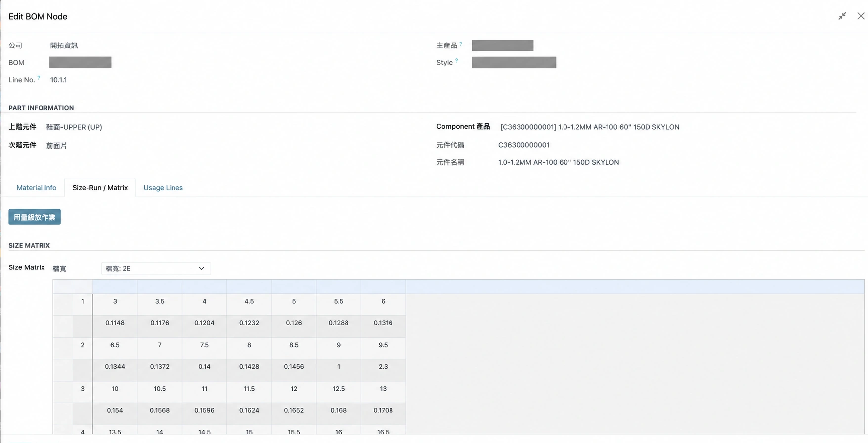
Task: Select the Size-Run / Matrix tab
Action: (100, 188)
